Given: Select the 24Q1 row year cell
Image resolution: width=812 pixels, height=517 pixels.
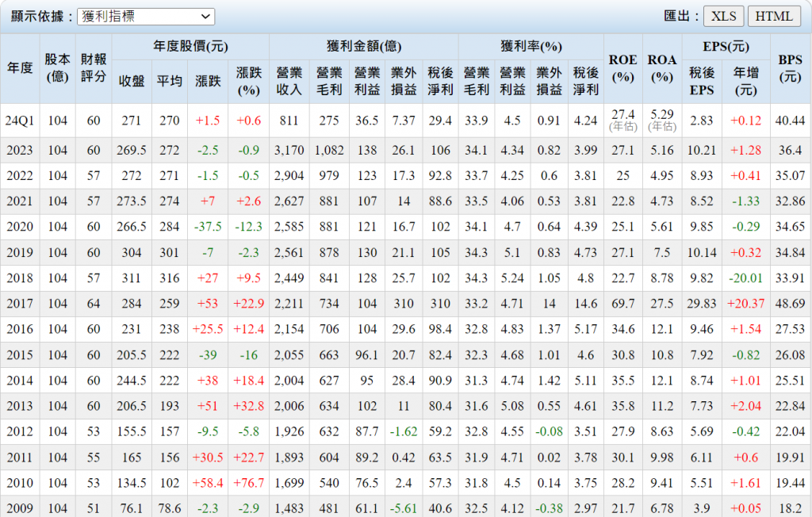Looking at the screenshot, I should coord(20,121).
